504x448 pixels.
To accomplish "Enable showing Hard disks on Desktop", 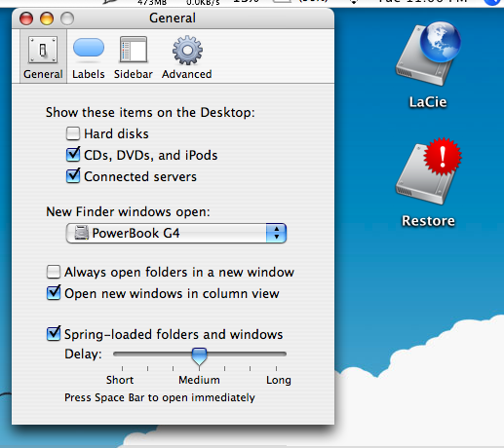I will click(73, 133).
